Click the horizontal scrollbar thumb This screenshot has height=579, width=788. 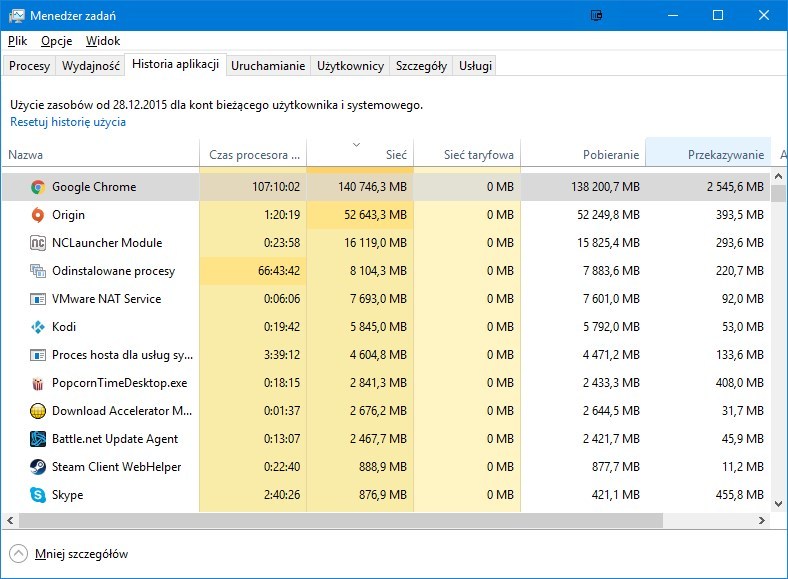pos(341,521)
